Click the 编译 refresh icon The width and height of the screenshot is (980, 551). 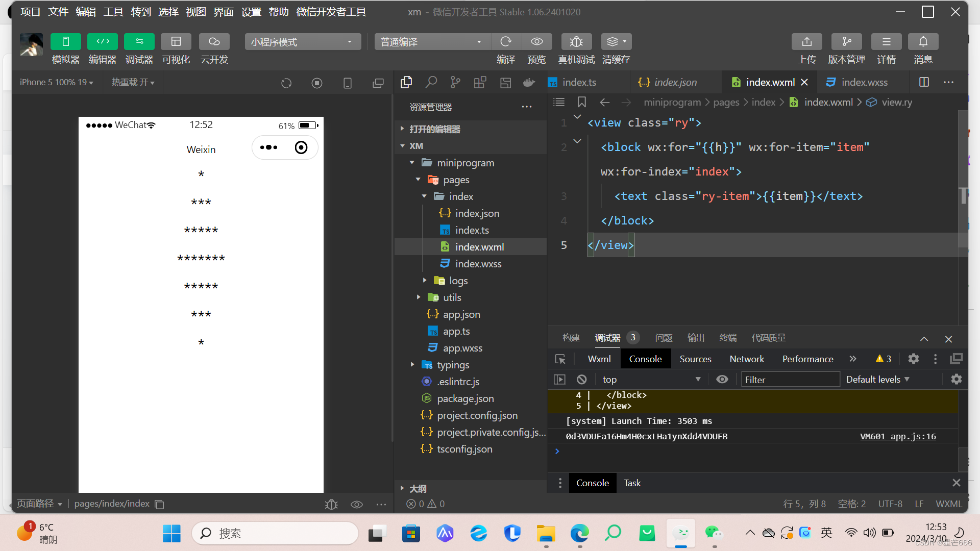506,42
